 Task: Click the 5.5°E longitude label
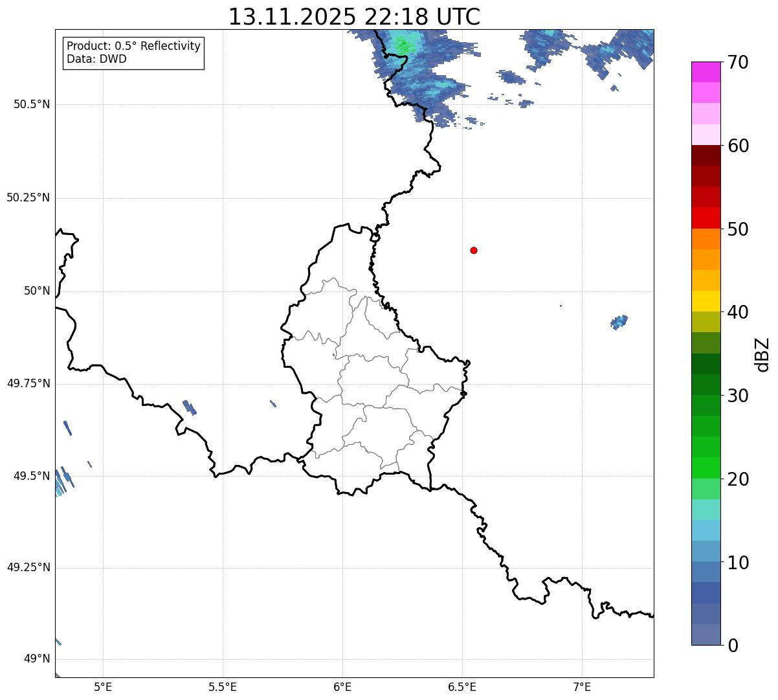click(223, 686)
